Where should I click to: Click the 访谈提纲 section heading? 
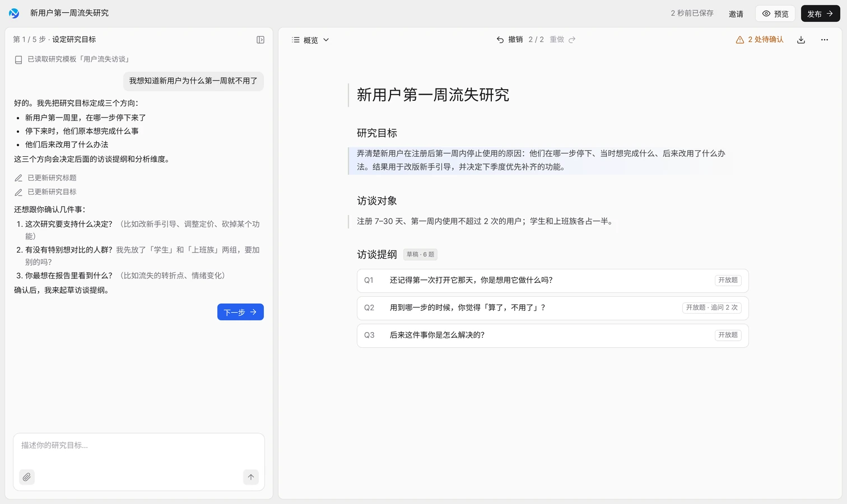[x=377, y=255]
